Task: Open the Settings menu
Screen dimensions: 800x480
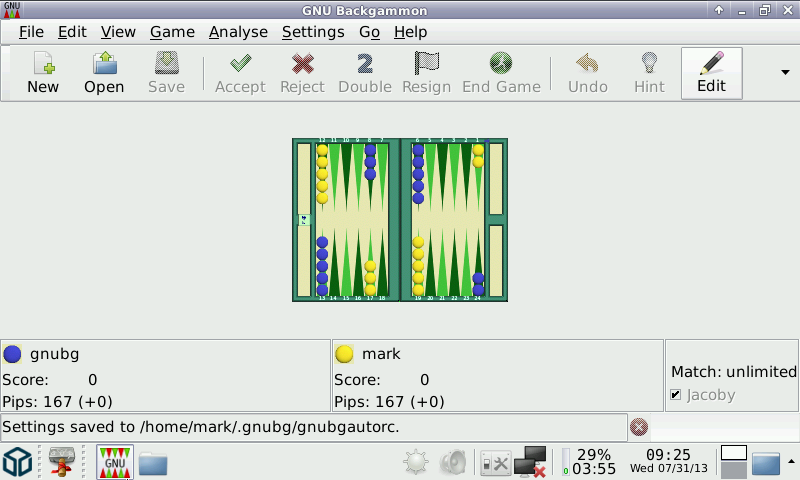Action: [313, 32]
